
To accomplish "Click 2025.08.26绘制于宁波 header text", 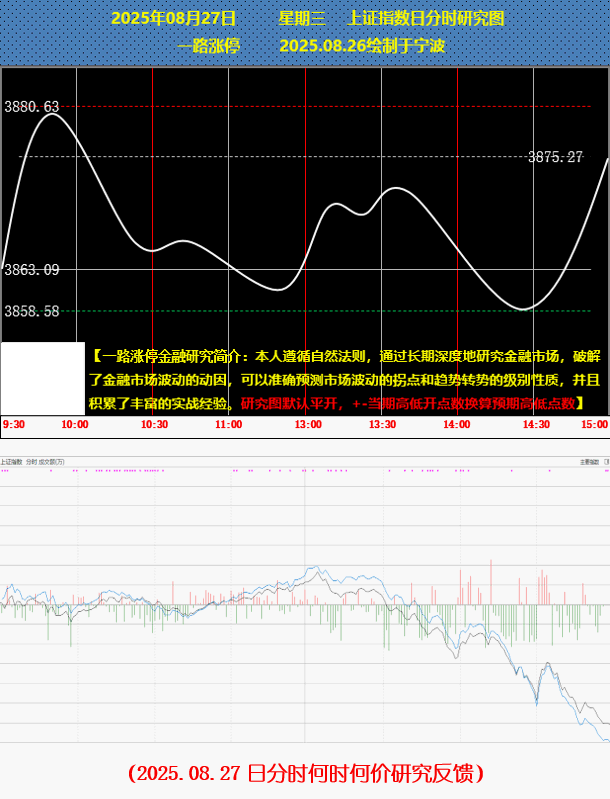I will coord(362,46).
